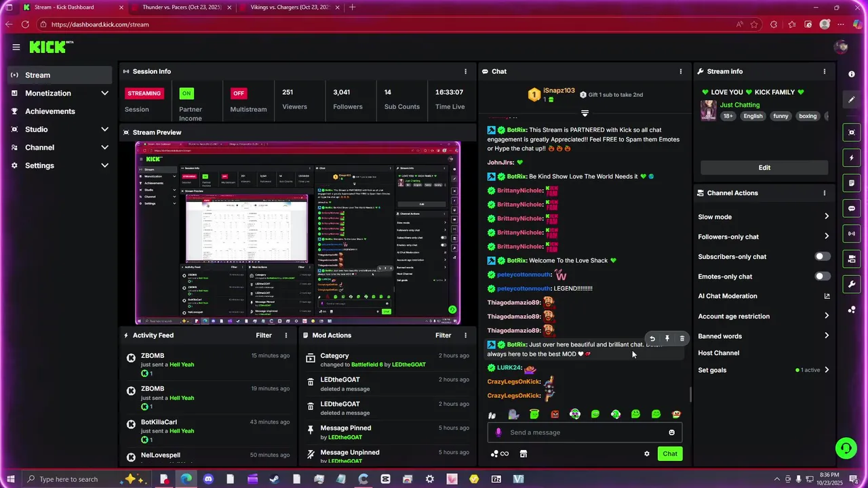Click the kicks infinity balance icon
The height and width of the screenshot is (488, 868).
coord(500,454)
